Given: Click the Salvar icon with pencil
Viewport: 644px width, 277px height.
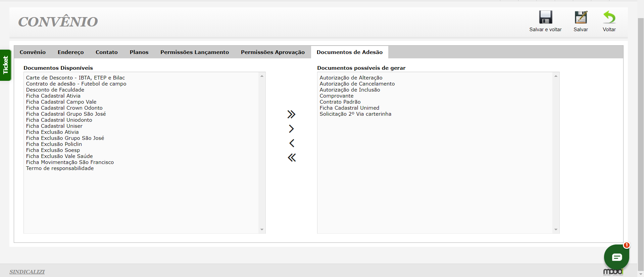Looking at the screenshot, I should [x=581, y=17].
